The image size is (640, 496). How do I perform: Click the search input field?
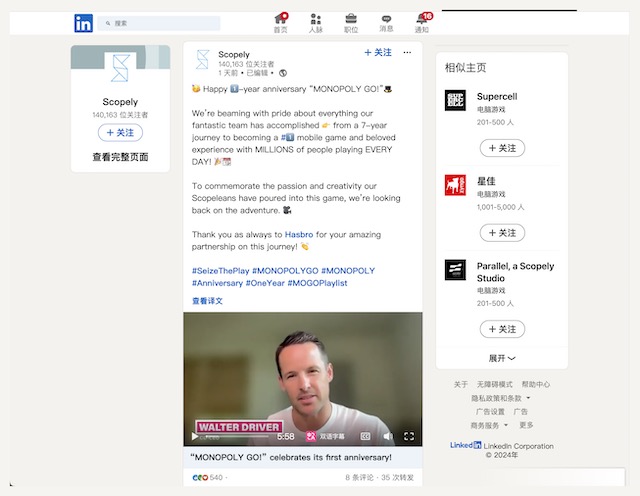159,23
